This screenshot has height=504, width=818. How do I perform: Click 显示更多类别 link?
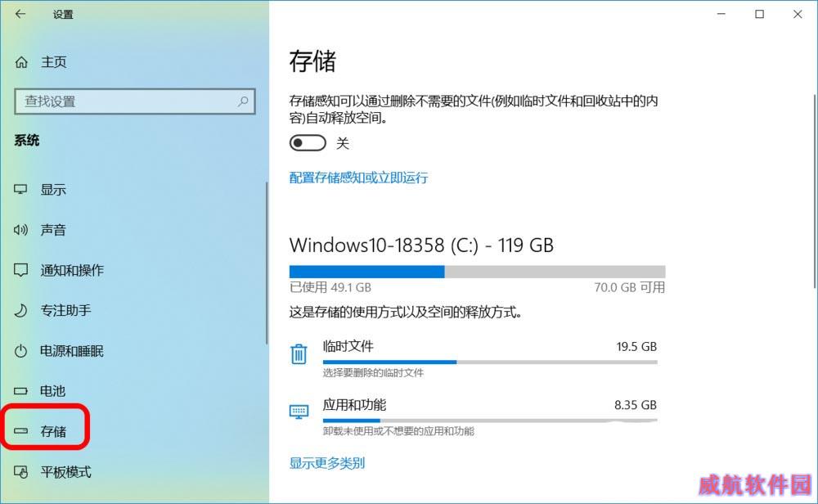point(327,463)
